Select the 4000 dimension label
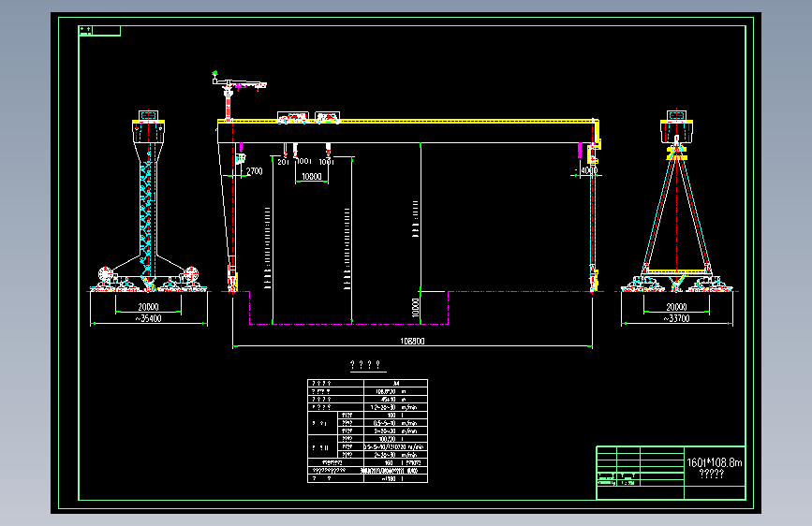The height and width of the screenshot is (526, 812). 589,169
